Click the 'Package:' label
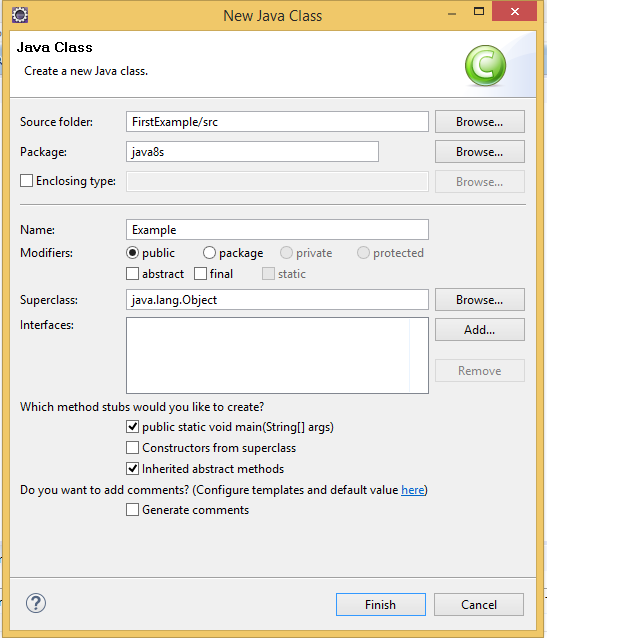The image size is (624, 638). click(44, 152)
